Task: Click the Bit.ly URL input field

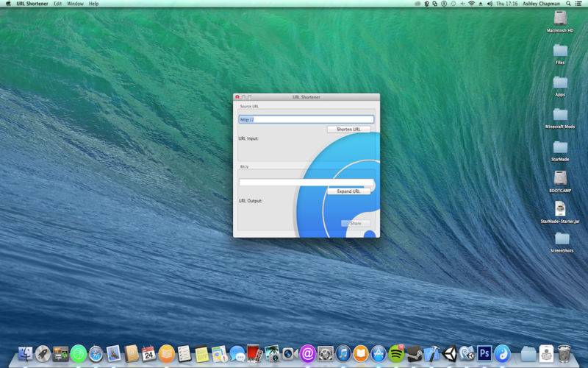Action: click(306, 182)
